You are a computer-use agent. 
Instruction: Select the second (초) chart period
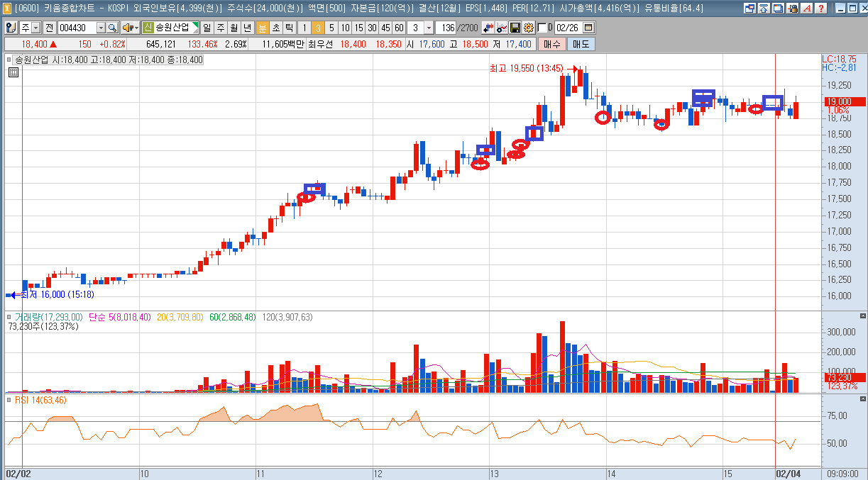tap(275, 28)
